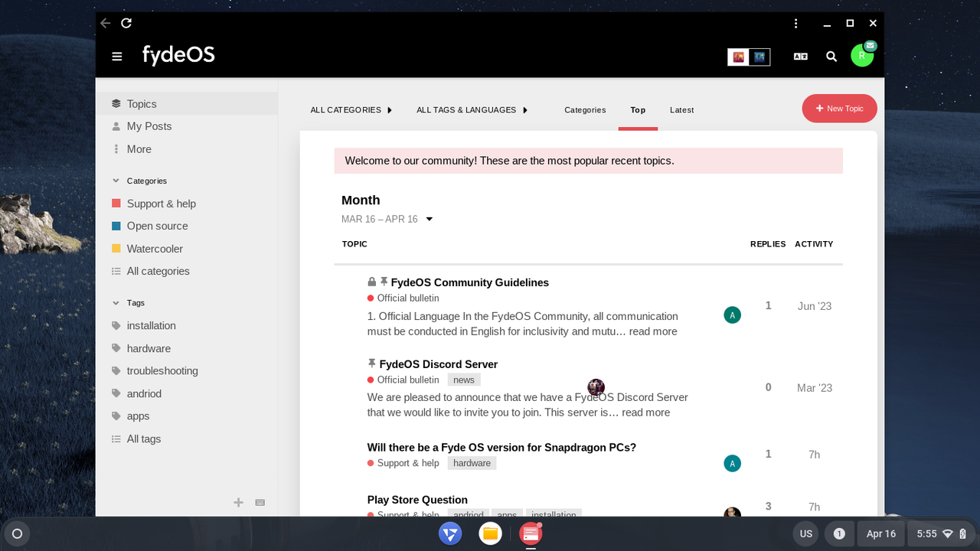
Task: Open the Mar 16 – Apr 16 period dropdown
Action: click(387, 220)
